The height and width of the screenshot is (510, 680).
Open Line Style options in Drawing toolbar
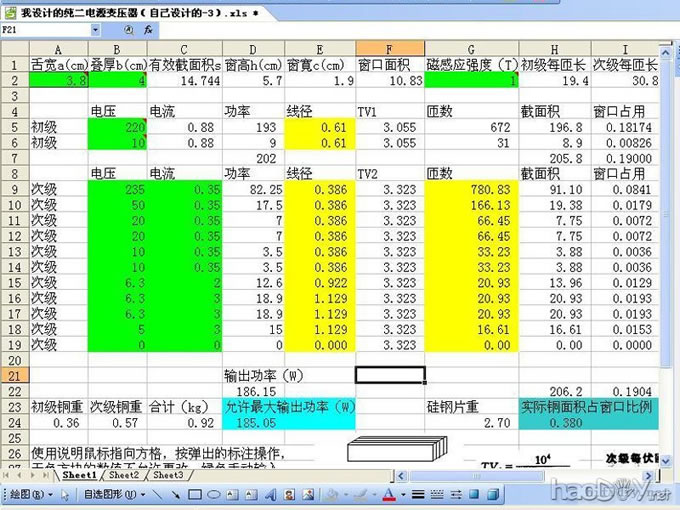(418, 495)
